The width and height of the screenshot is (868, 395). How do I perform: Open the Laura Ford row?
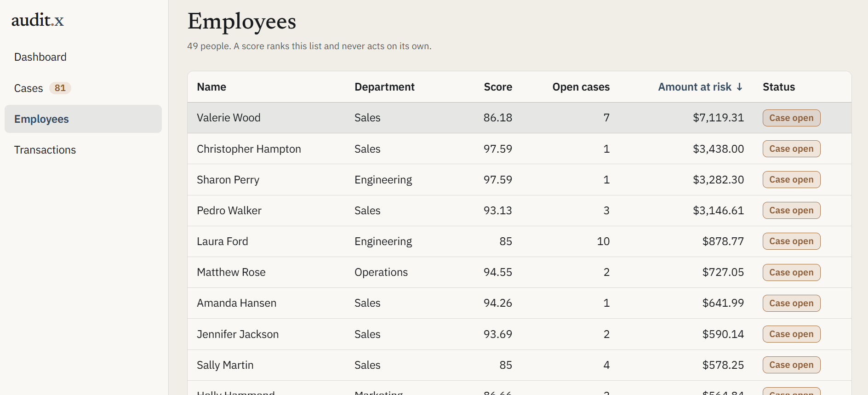coord(520,241)
